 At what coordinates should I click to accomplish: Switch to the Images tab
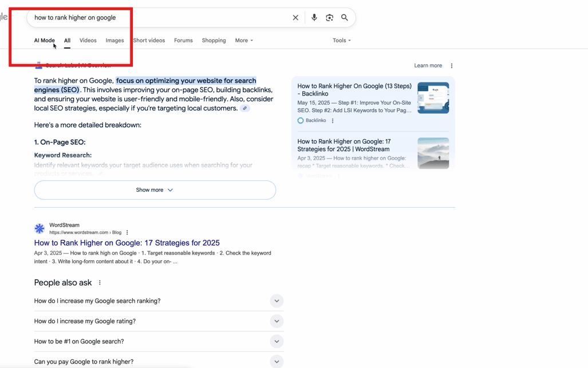[115, 41]
